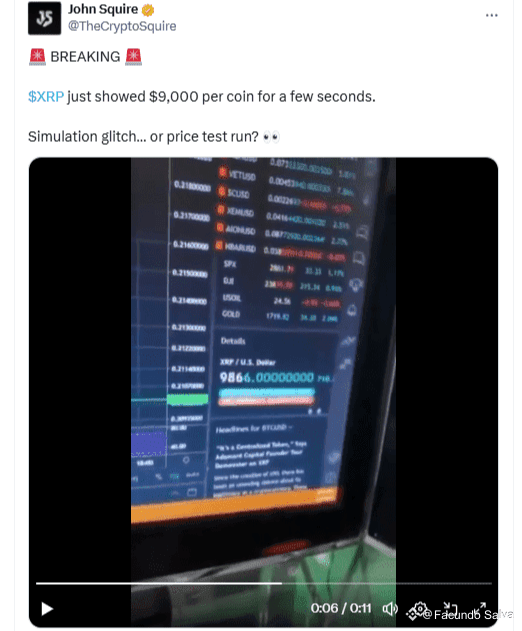The image size is (522, 631).
Task: Open the John Squire profile name
Action: (103, 9)
